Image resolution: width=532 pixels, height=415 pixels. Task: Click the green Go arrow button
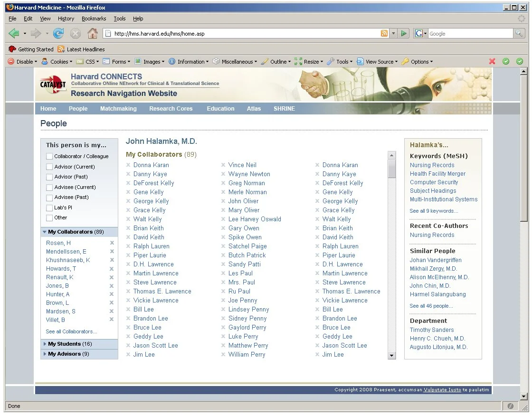click(x=404, y=33)
